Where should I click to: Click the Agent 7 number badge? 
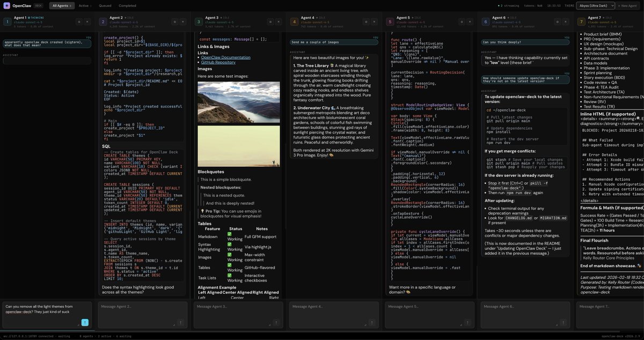(x=582, y=22)
